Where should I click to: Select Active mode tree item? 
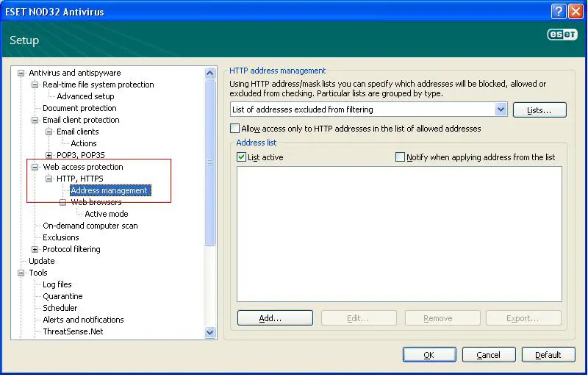(x=107, y=214)
